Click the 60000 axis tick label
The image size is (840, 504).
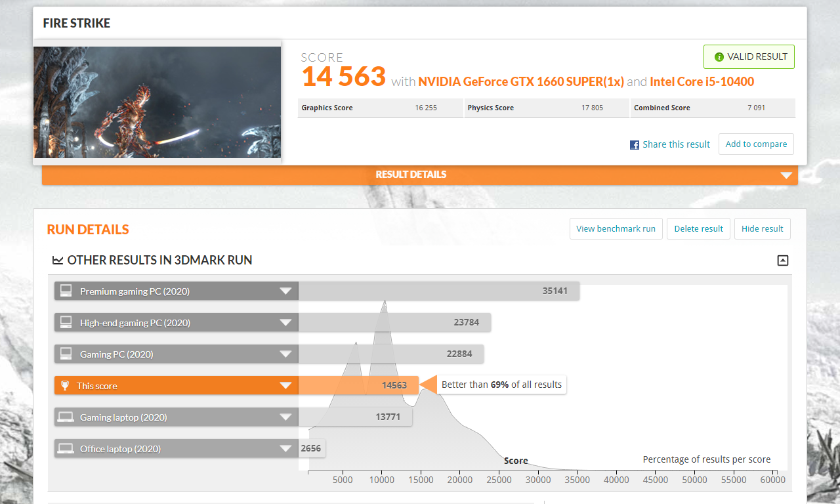(x=773, y=480)
